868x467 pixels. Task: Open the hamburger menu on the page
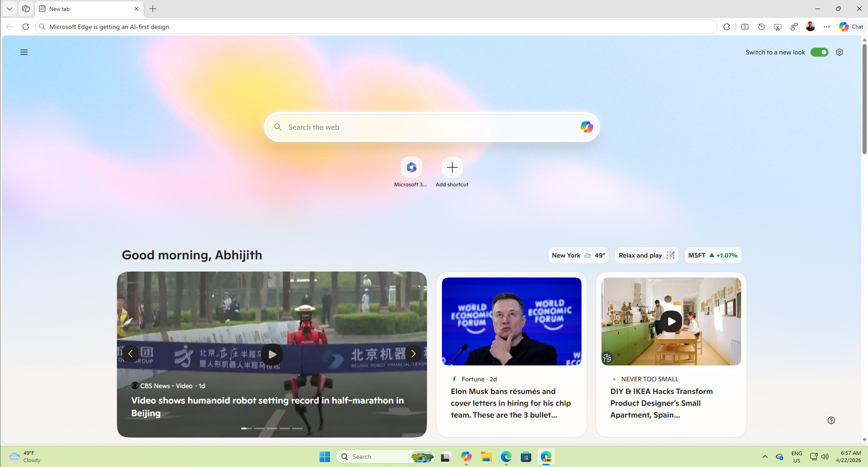click(24, 52)
